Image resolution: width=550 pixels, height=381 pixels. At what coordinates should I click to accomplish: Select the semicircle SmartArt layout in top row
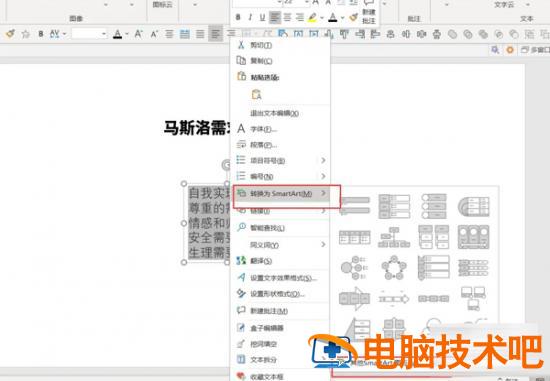[473, 207]
